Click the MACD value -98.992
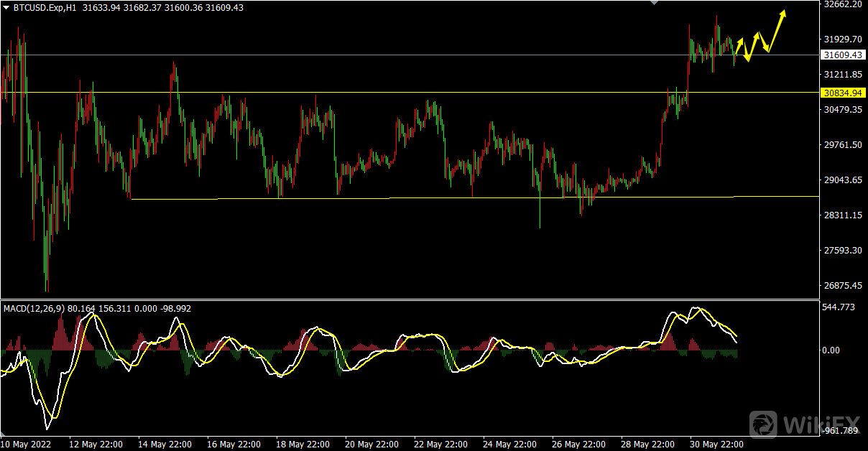This screenshot has width=868, height=451. [175, 309]
